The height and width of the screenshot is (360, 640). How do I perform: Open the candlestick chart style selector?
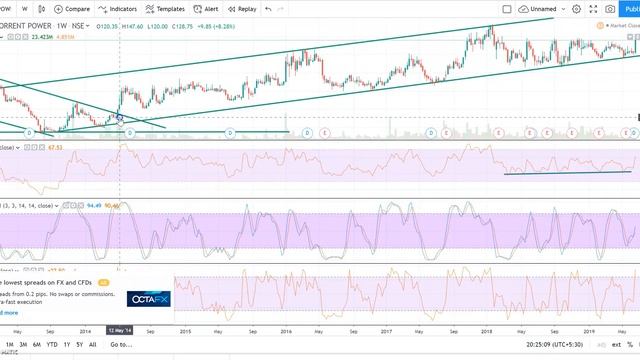(x=42, y=9)
